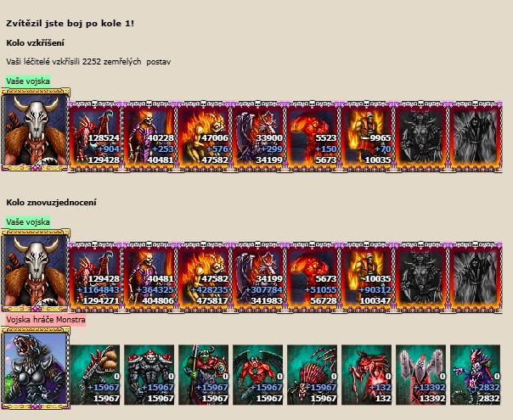Image resolution: width=513 pixels, height=420 pixels.
Task: Select the enemy unit with 13392 troops
Action: pyautogui.click(x=420, y=375)
